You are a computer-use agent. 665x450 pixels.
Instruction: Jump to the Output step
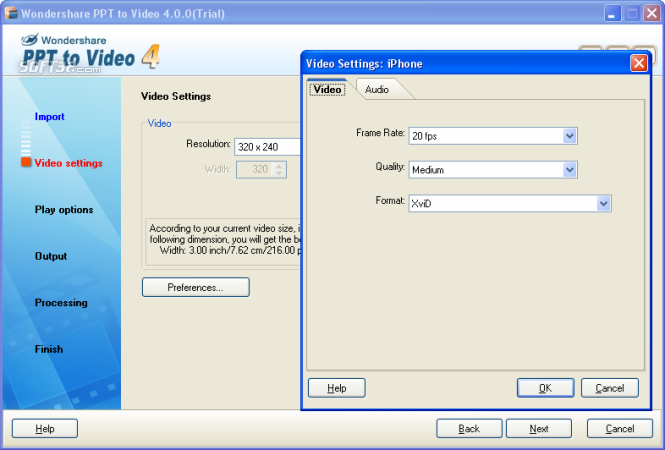point(51,256)
